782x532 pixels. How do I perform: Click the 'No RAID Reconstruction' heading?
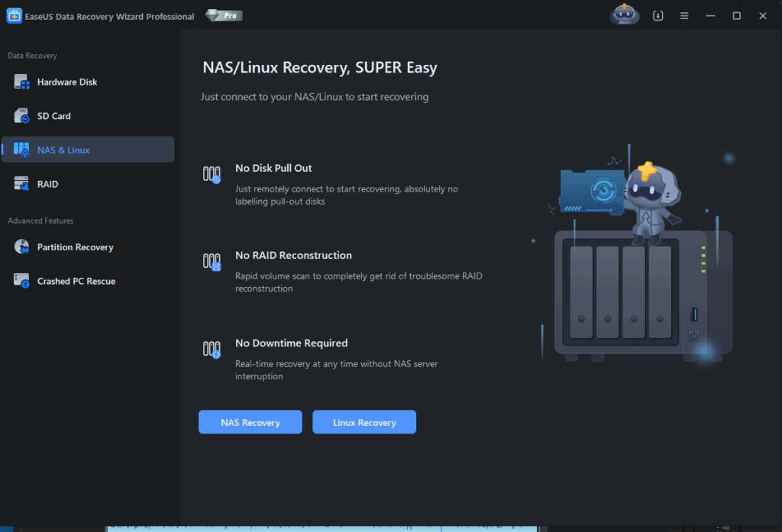coord(294,255)
